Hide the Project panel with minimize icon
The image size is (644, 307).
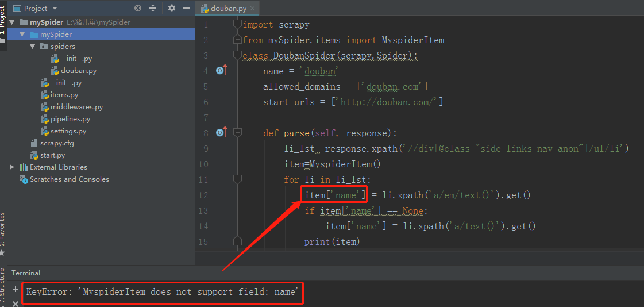pos(187,8)
